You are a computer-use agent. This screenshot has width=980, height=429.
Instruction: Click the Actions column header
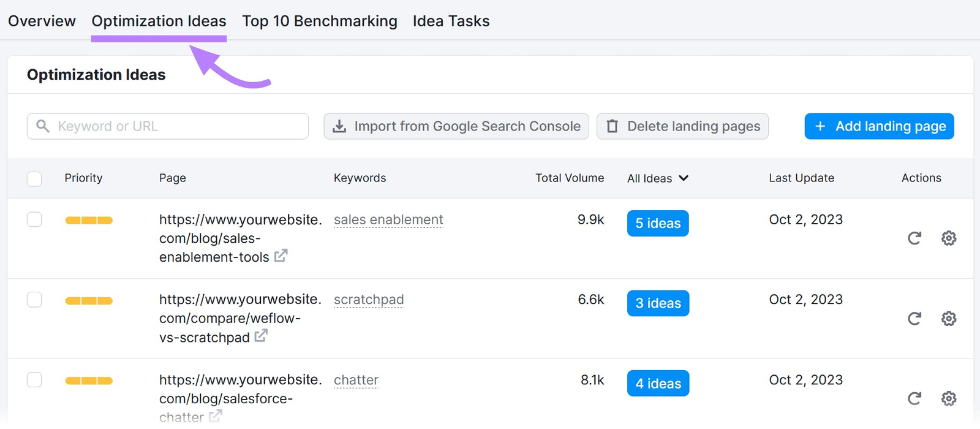[x=921, y=178]
